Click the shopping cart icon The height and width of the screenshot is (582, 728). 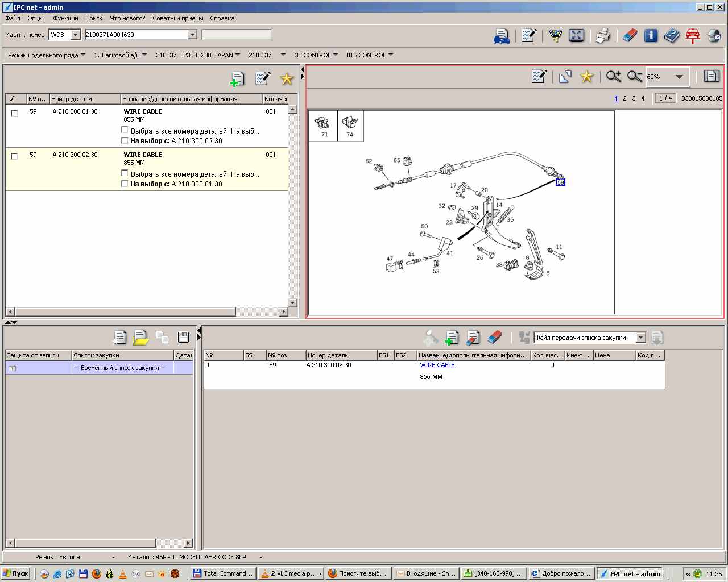[x=556, y=36]
